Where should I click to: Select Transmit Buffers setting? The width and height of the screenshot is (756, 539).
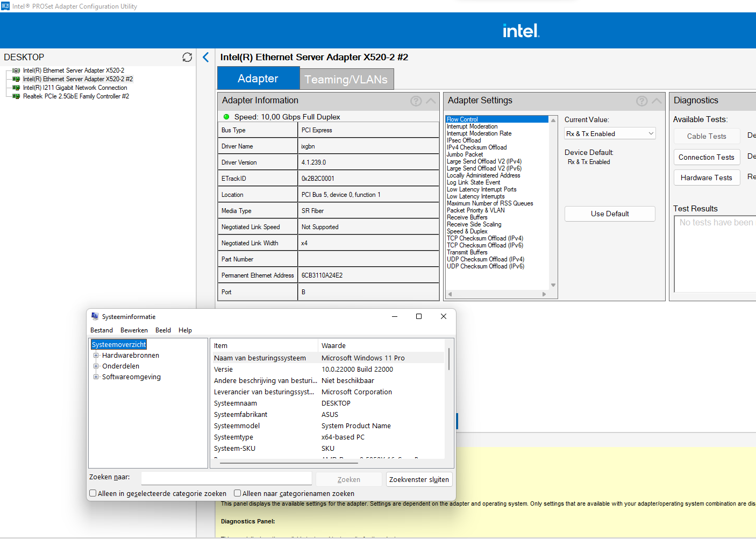pyautogui.click(x=467, y=252)
